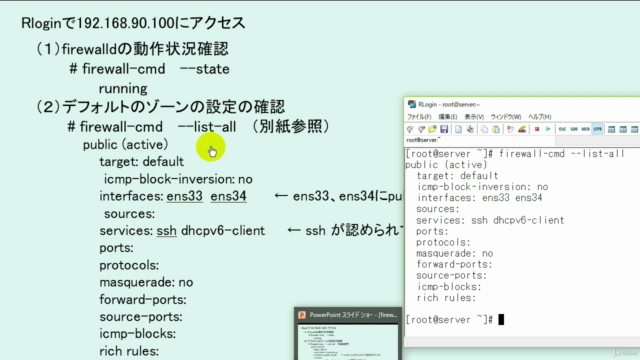The image size is (640, 360).
Task: Click 'firewall-cmd --list-all' in the terminal
Action: 562,153
